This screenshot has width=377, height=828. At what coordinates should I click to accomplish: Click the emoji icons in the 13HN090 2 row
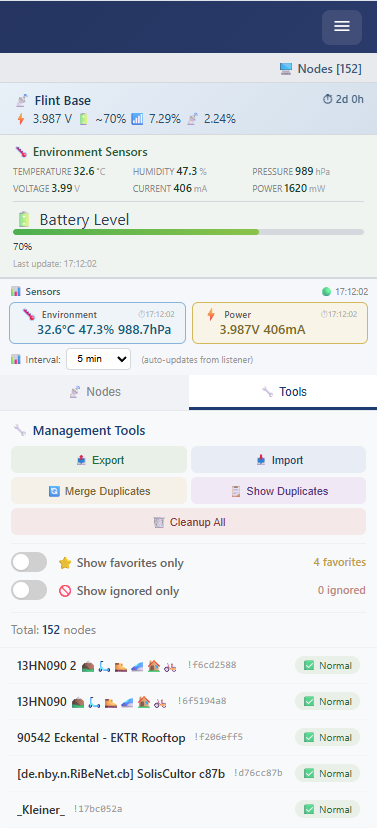click(x=129, y=666)
